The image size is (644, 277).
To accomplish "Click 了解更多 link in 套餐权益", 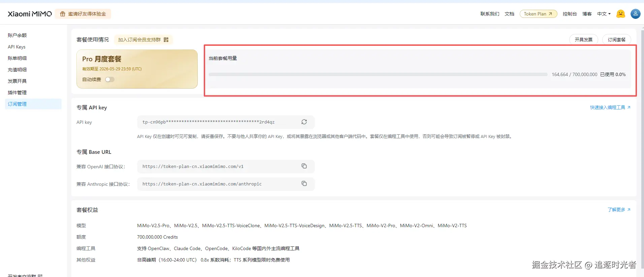I will (x=619, y=210).
